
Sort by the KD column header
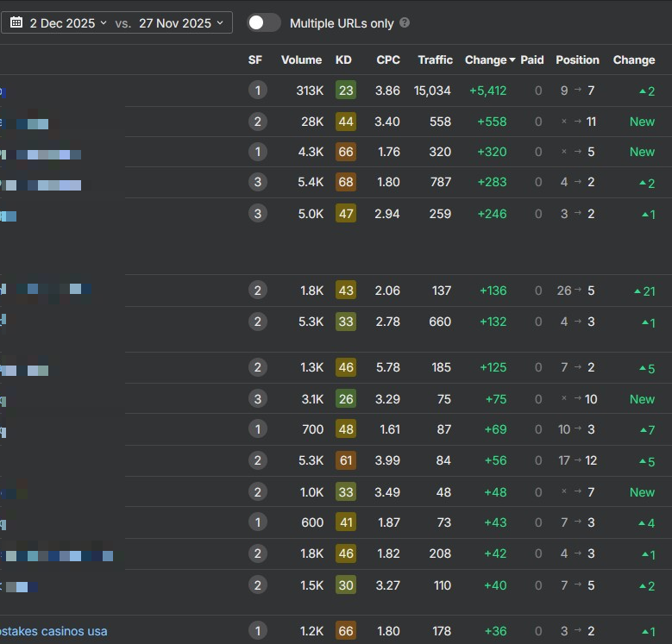tap(343, 60)
